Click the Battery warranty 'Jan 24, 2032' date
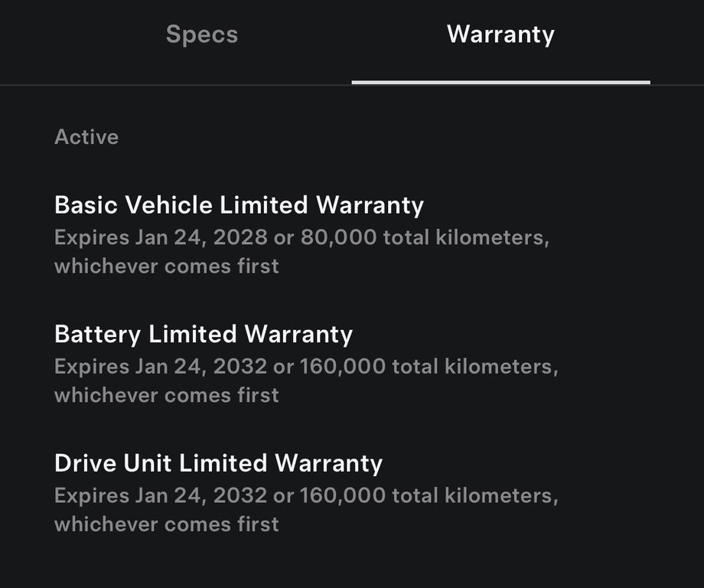The image size is (704, 588). coord(201,367)
